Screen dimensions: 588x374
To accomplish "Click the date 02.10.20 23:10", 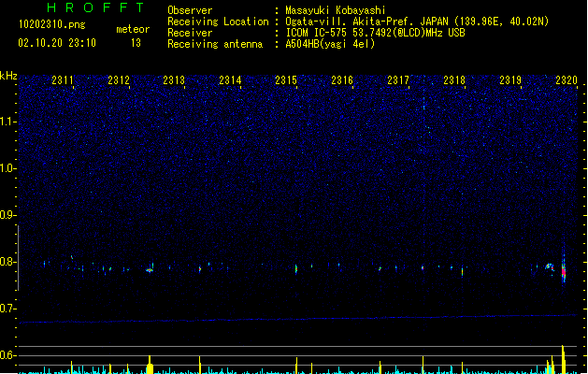I will click(57, 43).
